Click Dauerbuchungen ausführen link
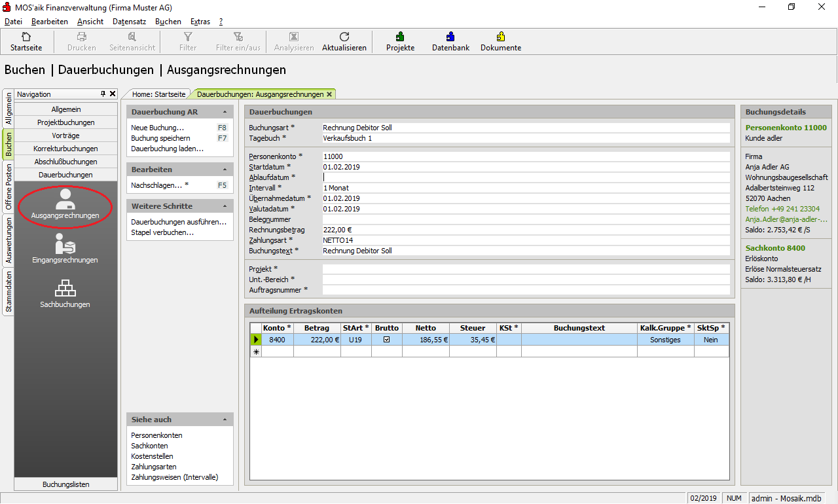The width and height of the screenshot is (838, 504). [x=178, y=222]
